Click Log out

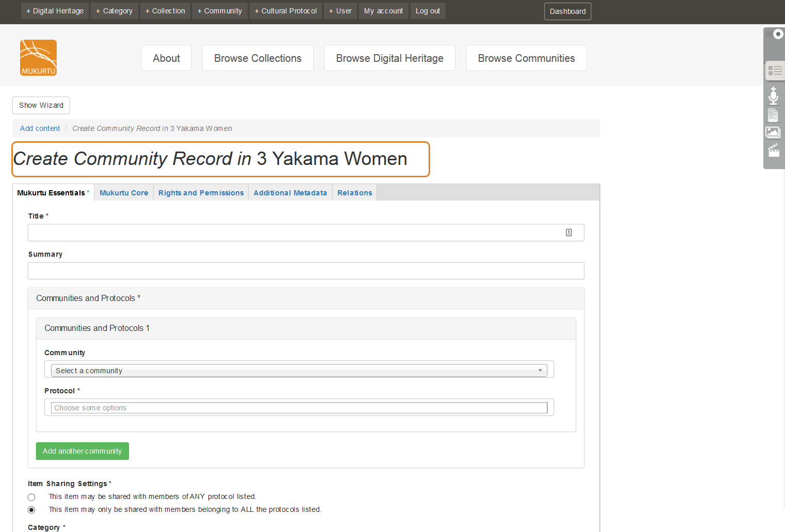(x=428, y=11)
